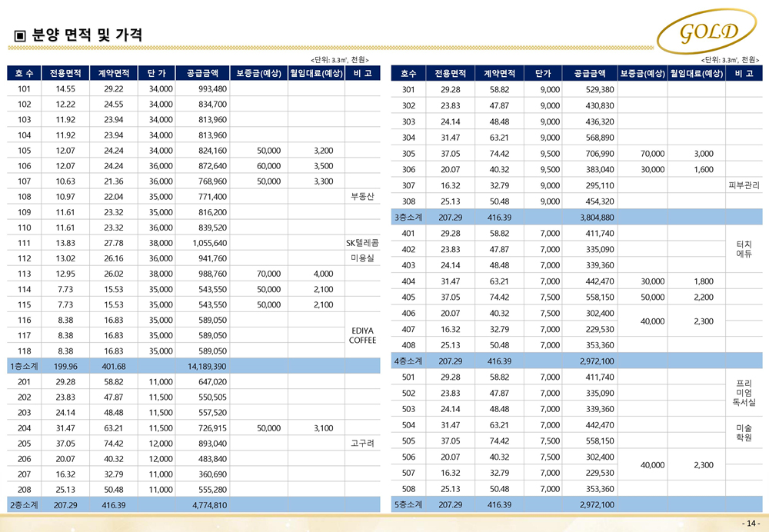This screenshot has height=532, width=769.
Task: Click the '1층소계' subtotal label
Action: pyautogui.click(x=24, y=366)
